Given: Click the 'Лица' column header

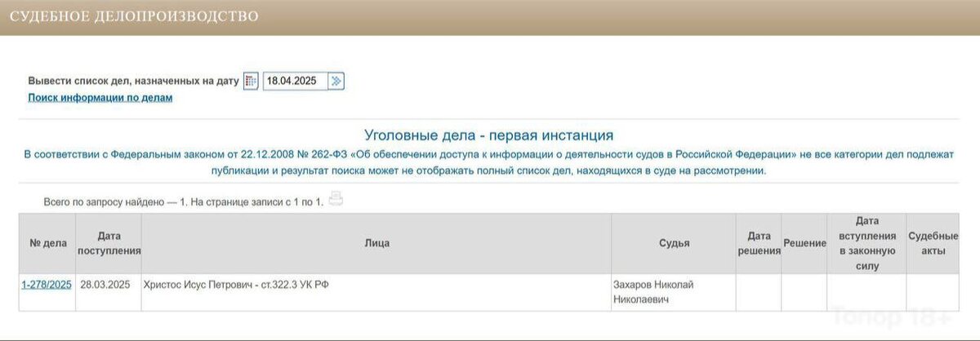Looking at the screenshot, I should pyautogui.click(x=376, y=243).
